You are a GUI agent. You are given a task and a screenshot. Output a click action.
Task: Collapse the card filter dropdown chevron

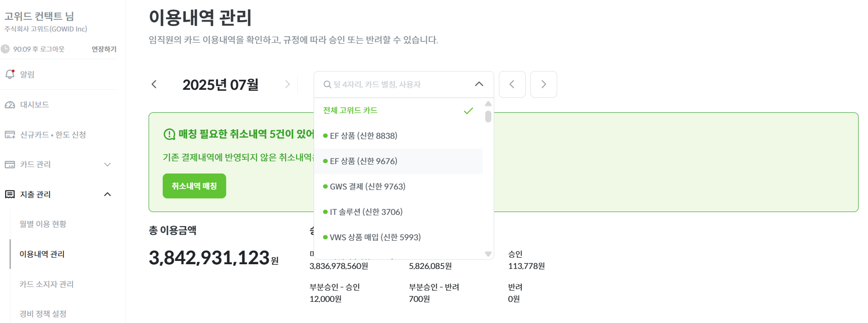point(479,84)
